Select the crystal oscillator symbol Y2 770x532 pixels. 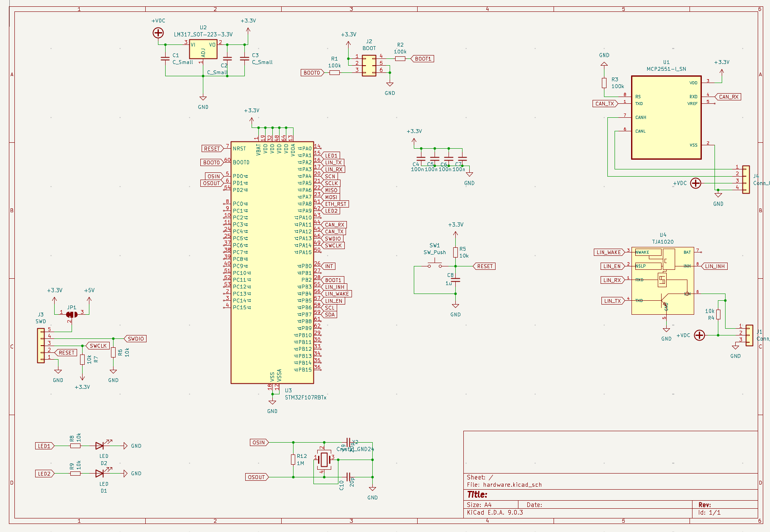324,459
